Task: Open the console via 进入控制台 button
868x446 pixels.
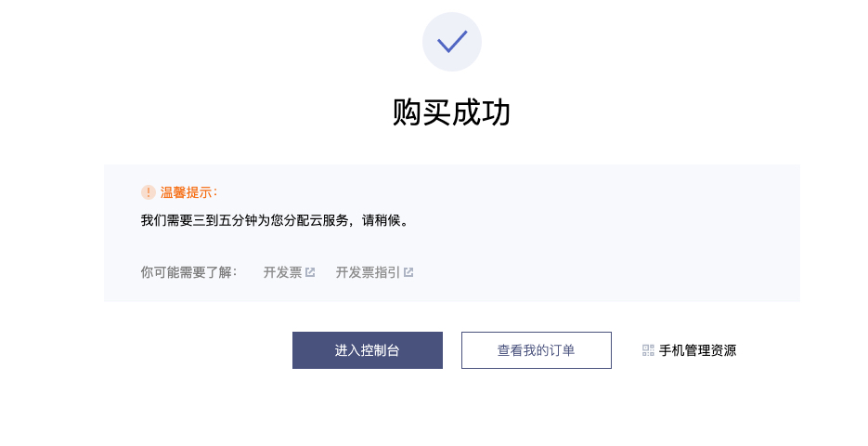Action: [368, 350]
